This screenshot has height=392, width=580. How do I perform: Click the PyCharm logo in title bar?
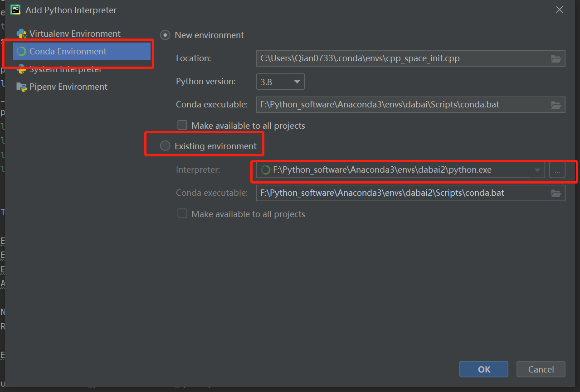coord(15,10)
